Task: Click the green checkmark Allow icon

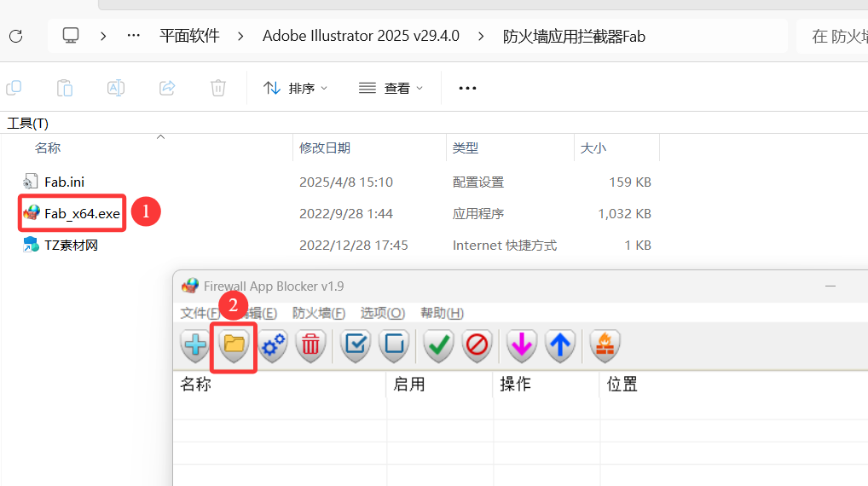Action: click(438, 345)
